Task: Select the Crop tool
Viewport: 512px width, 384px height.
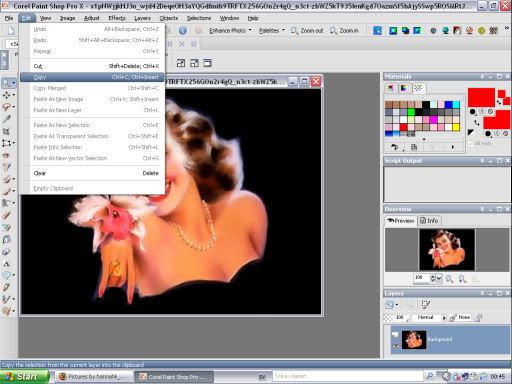Action: (x=6, y=131)
